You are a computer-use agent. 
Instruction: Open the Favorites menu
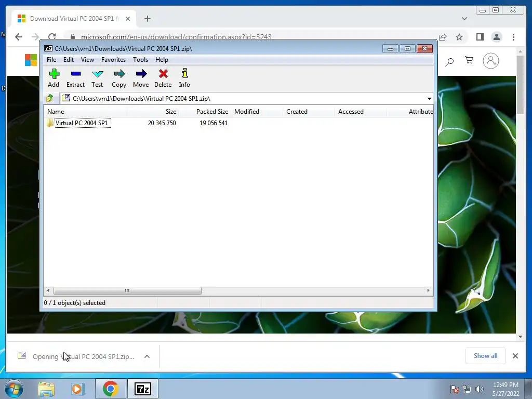(x=113, y=60)
